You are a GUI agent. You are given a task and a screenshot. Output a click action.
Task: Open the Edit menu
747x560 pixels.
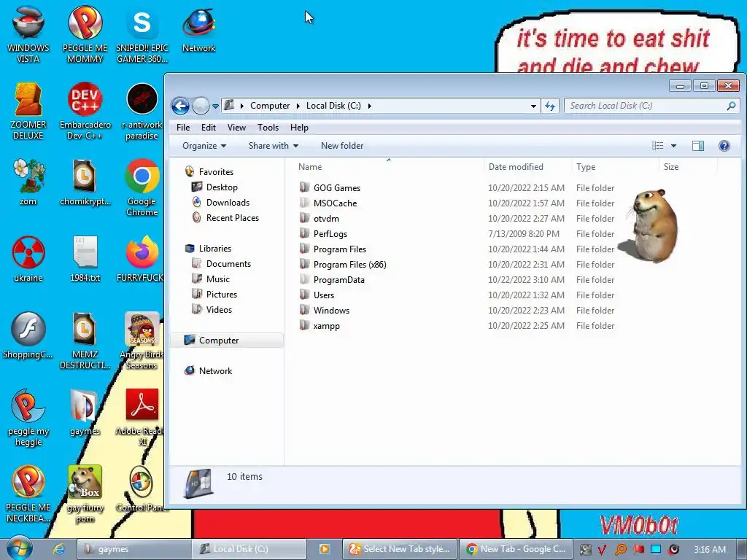point(208,127)
